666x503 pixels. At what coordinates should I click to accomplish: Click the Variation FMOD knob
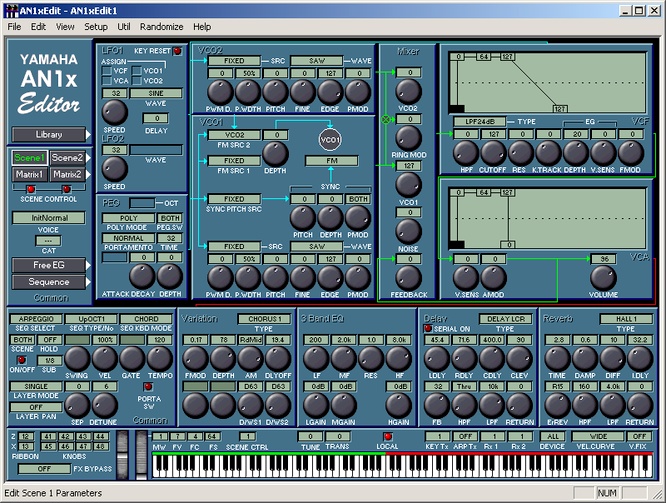[195, 359]
